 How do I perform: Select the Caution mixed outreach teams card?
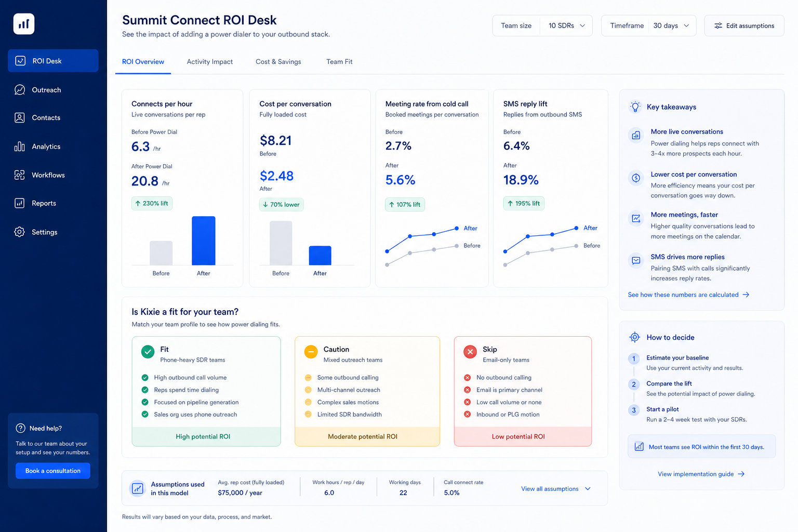pos(367,391)
